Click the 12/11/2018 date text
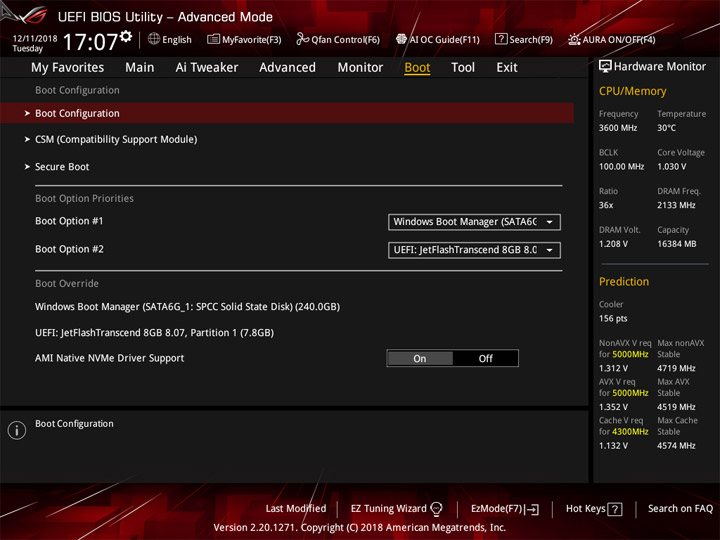 pyautogui.click(x=35, y=39)
